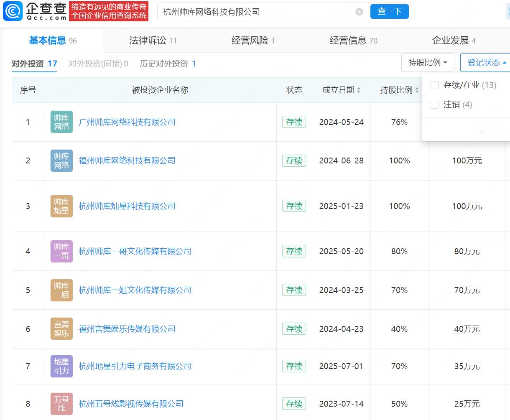Check the 注销 (4) filter checkbox
This screenshot has width=510, height=420.
(x=434, y=105)
